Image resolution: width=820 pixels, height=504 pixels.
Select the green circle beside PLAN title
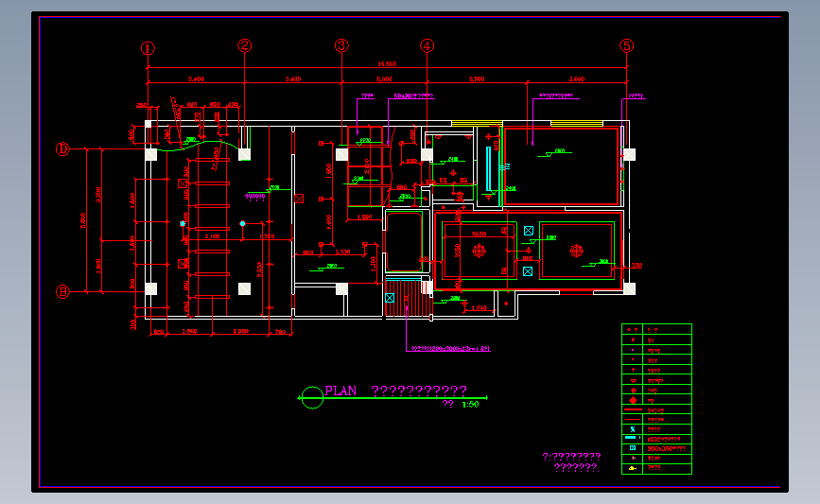312,398
